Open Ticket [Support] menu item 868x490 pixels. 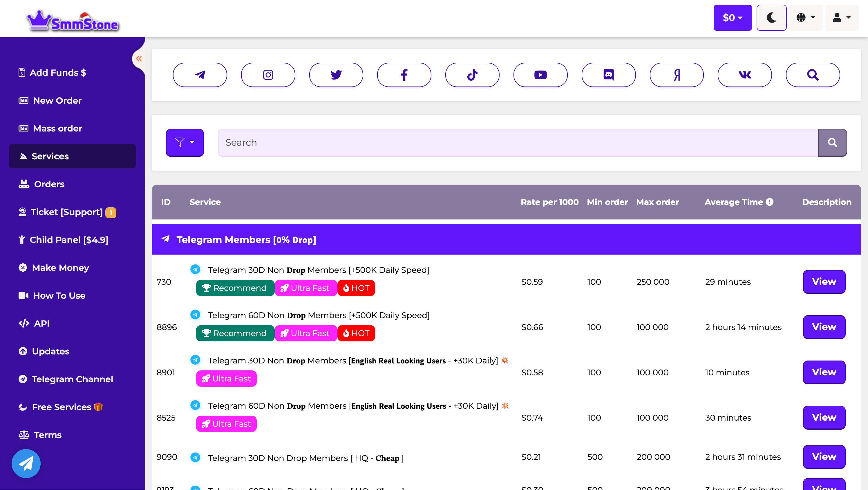click(x=66, y=212)
